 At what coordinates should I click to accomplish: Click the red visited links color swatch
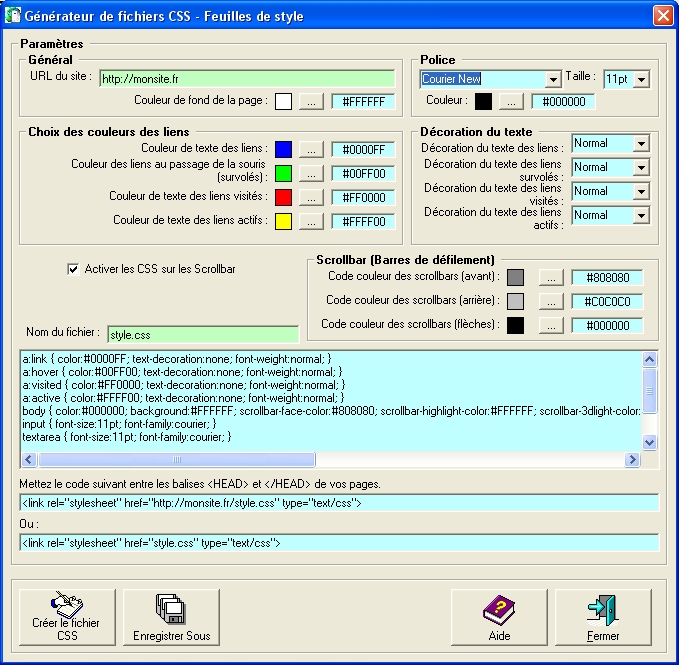click(284, 197)
